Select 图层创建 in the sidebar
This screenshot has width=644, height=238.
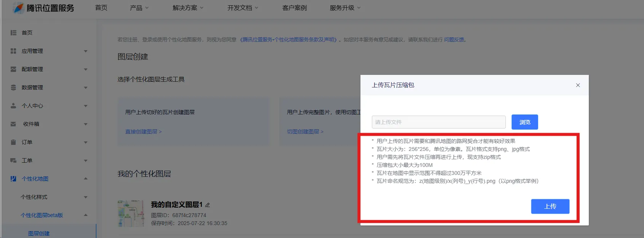point(39,233)
